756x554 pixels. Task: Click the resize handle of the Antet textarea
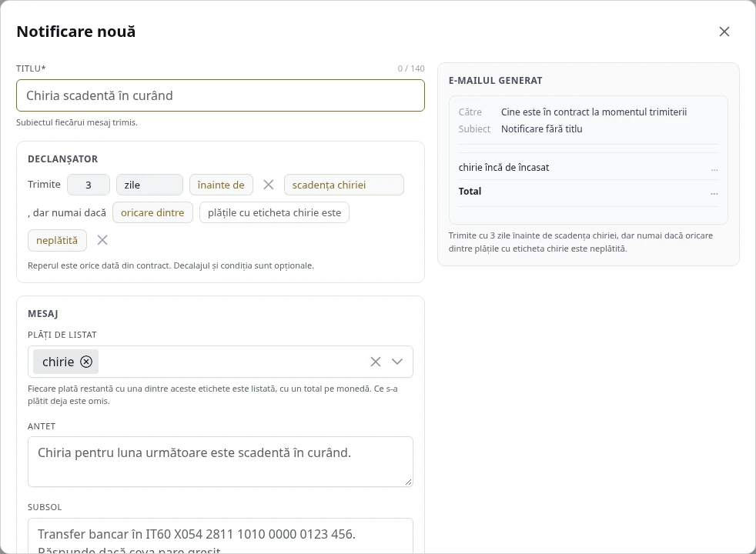pyautogui.click(x=408, y=482)
